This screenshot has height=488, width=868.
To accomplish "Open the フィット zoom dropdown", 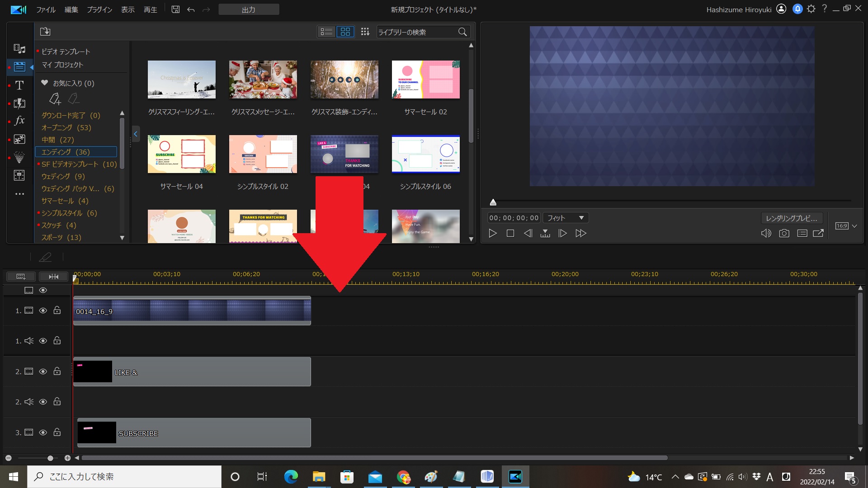I will coord(566,218).
